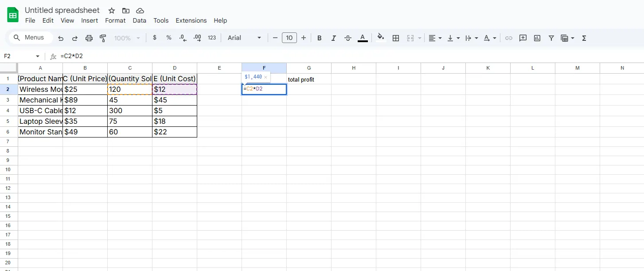The image size is (644, 271).
Task: Select the paint format roller
Action: (103, 38)
